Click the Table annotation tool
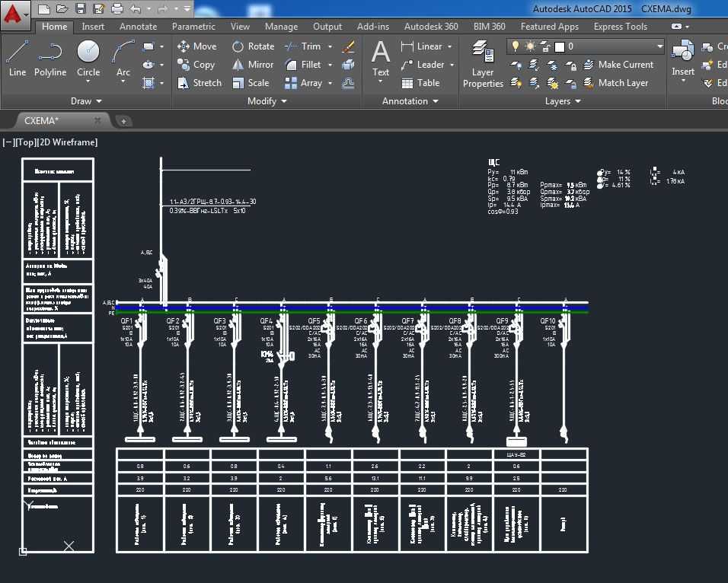Screen dimensions: 728x583 tap(420, 83)
